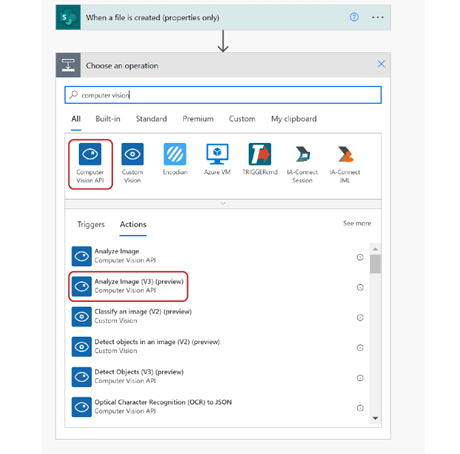Click the When a file is created title
460x454 pixels.
(x=153, y=17)
